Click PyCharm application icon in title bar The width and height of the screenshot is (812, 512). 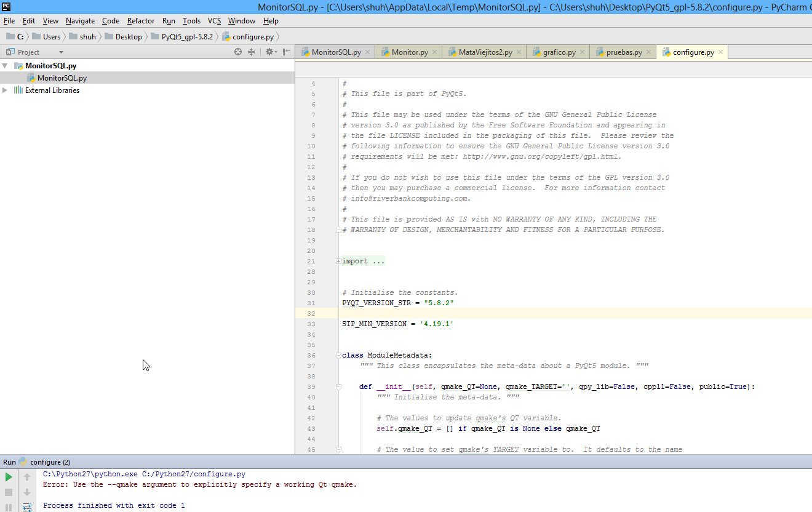6,7
